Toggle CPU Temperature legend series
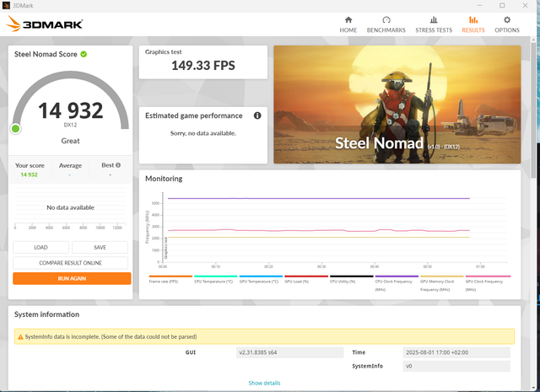 [x=216, y=279]
